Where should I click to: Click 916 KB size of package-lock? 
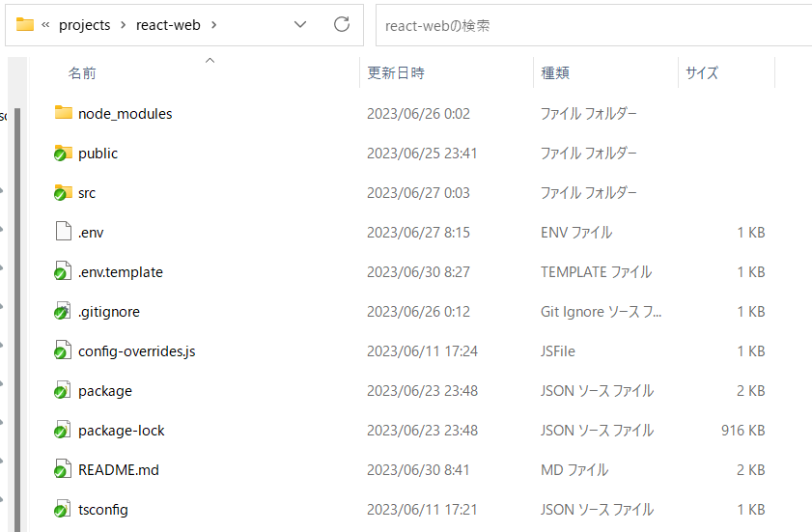(x=743, y=431)
